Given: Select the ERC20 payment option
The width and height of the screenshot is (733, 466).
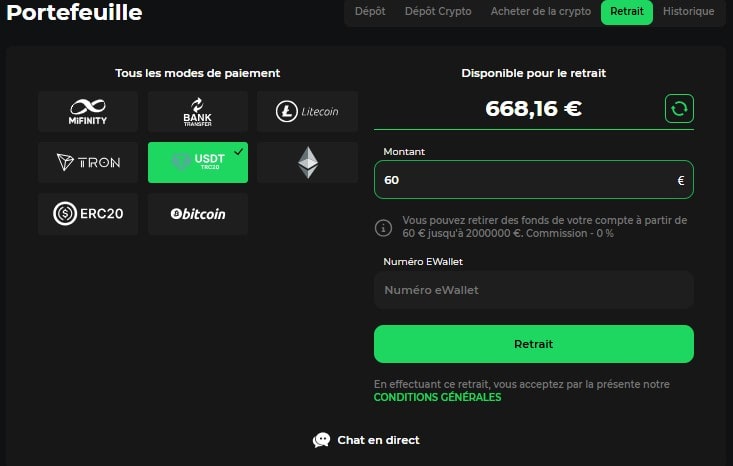Looking at the screenshot, I should [88, 214].
